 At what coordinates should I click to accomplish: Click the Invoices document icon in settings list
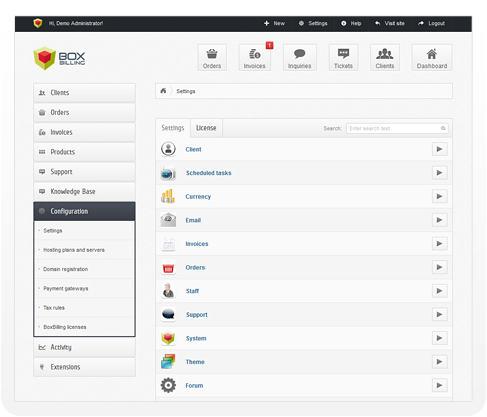168,244
